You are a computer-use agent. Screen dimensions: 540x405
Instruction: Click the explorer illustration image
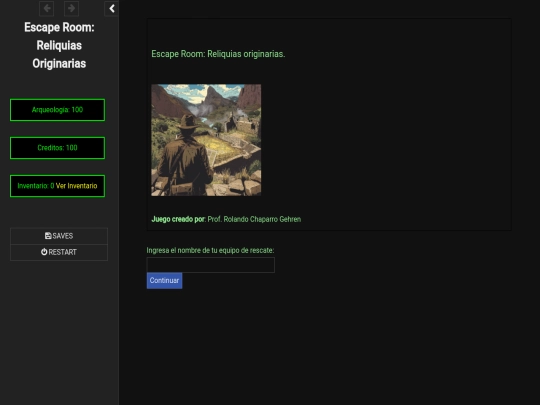coord(206,140)
